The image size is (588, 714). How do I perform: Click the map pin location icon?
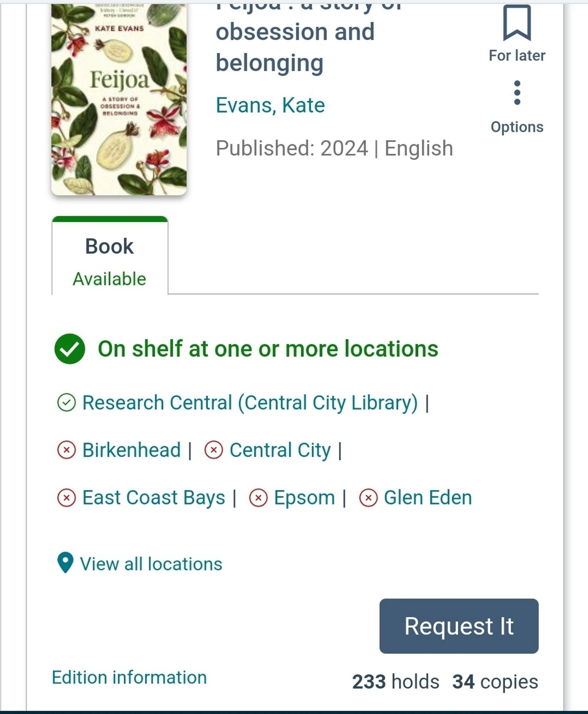(x=65, y=563)
